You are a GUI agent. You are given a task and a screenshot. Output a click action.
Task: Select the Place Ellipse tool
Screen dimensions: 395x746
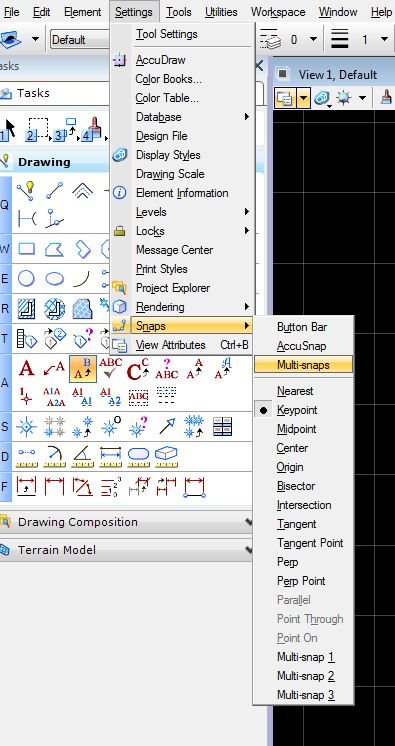(54, 278)
